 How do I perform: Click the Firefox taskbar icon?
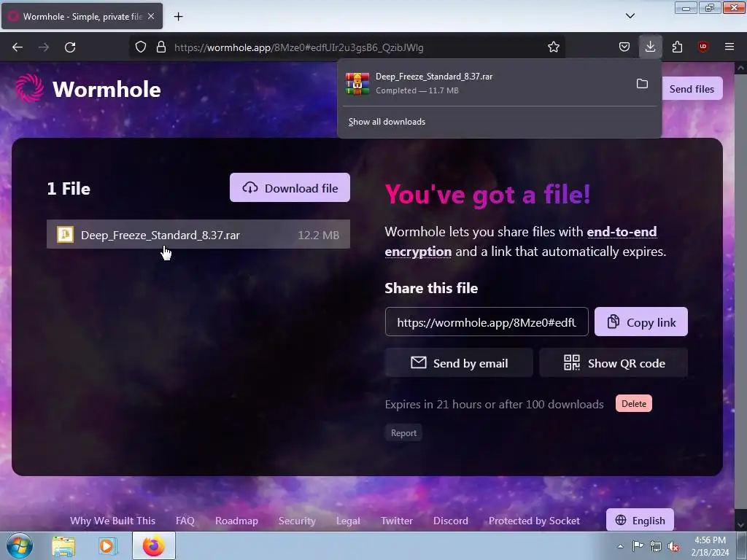click(153, 545)
